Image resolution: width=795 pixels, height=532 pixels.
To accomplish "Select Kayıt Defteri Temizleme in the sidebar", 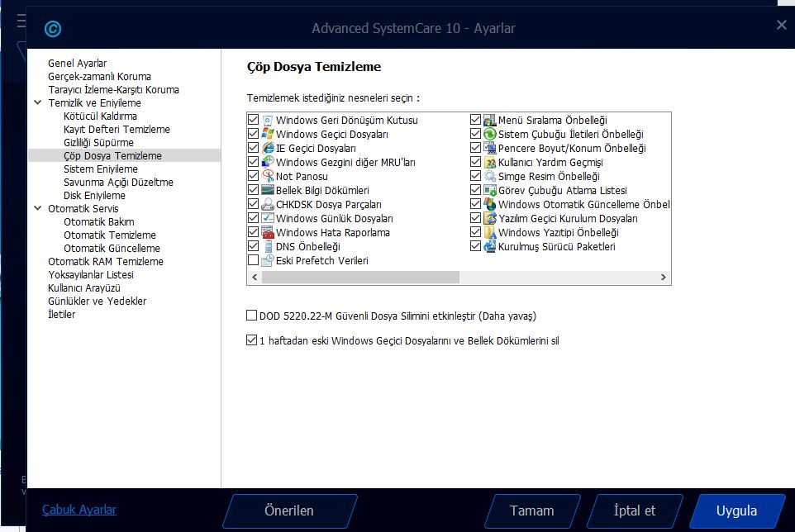I will (117, 129).
